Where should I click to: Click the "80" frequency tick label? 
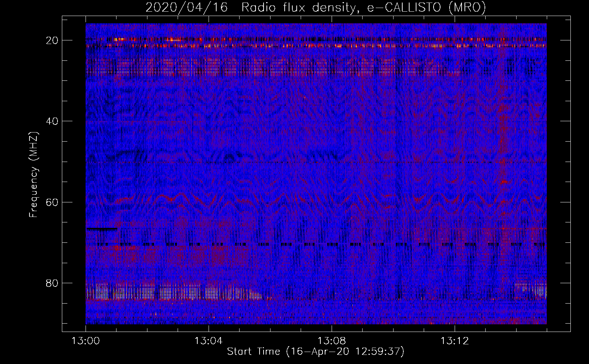52,283
